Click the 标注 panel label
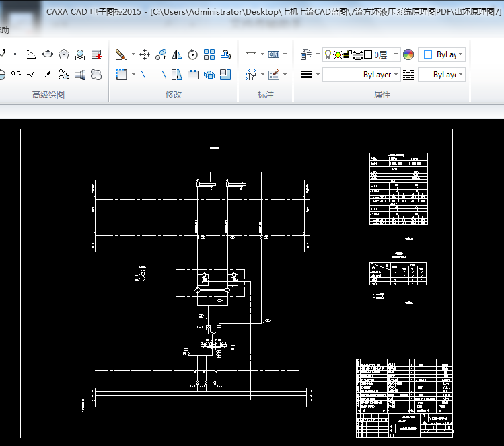 [x=266, y=95]
